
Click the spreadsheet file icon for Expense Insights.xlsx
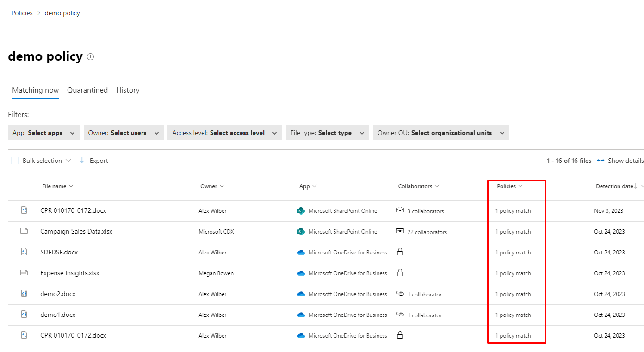click(x=24, y=273)
